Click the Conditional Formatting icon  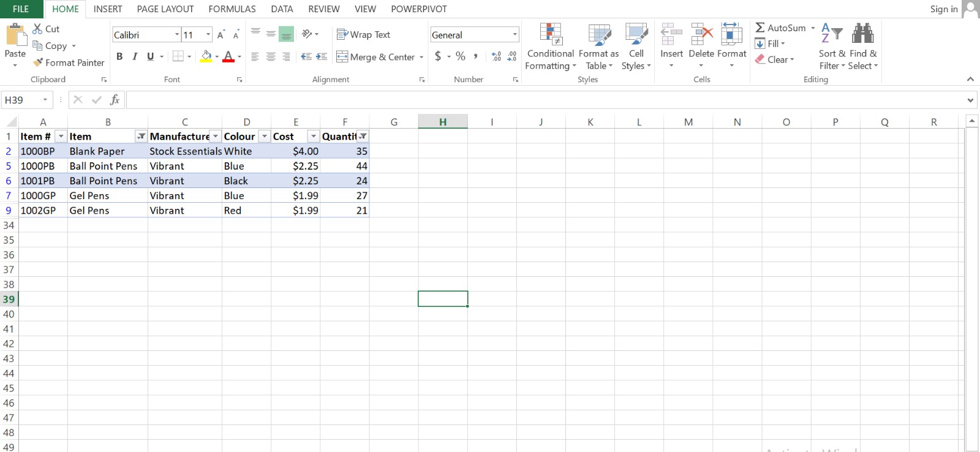(x=550, y=35)
